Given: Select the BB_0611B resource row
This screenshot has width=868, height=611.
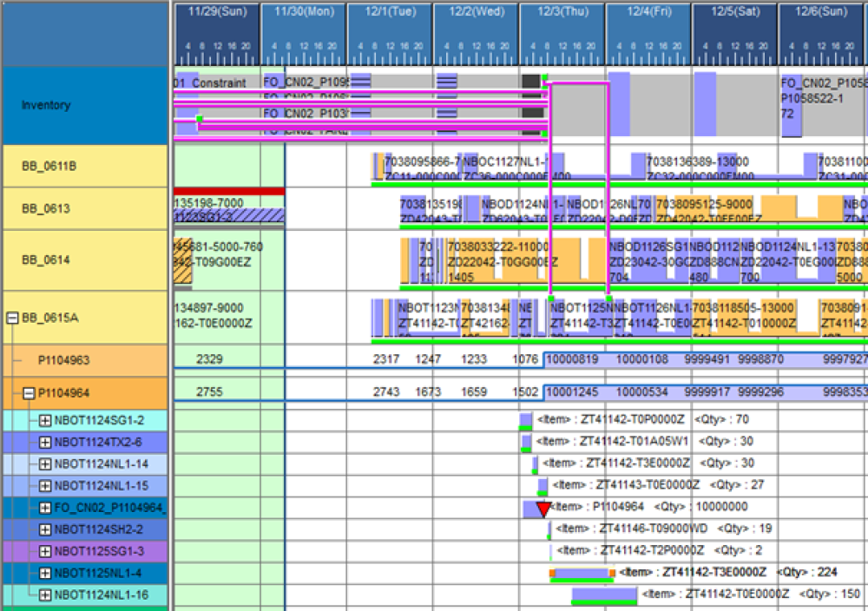Looking at the screenshot, I should click(x=85, y=166).
